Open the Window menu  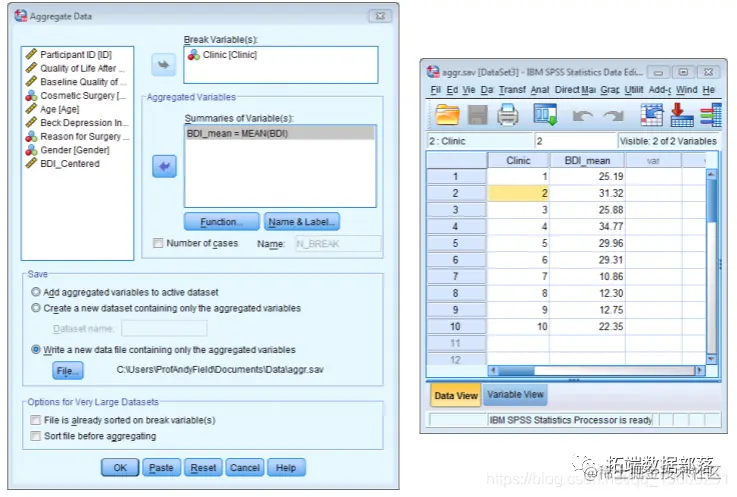pos(686,89)
